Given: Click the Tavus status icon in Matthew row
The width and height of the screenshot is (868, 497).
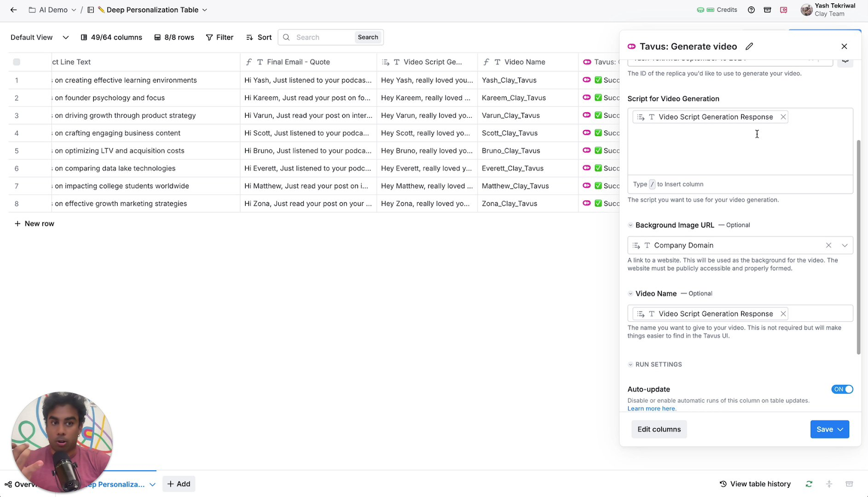Looking at the screenshot, I should coord(586,186).
